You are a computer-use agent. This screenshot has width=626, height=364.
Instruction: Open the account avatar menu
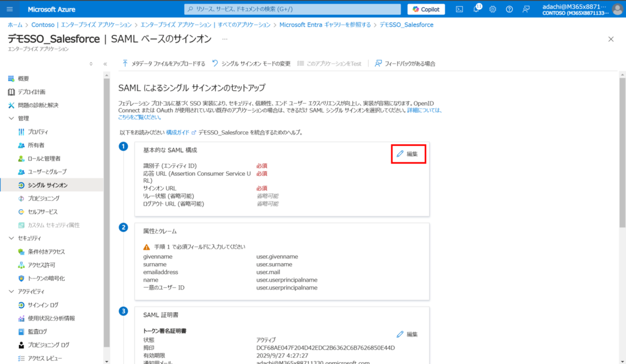[x=617, y=9]
